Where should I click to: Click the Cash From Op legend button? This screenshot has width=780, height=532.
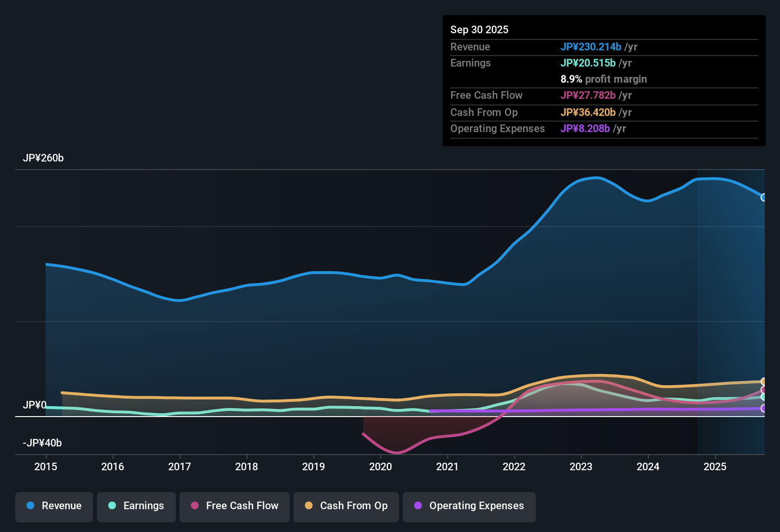346,506
